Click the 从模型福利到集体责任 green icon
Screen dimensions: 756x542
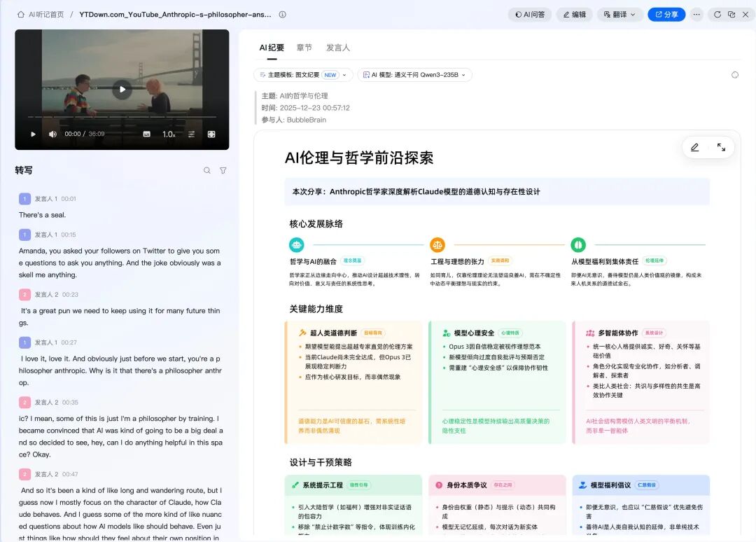pyautogui.click(x=578, y=245)
